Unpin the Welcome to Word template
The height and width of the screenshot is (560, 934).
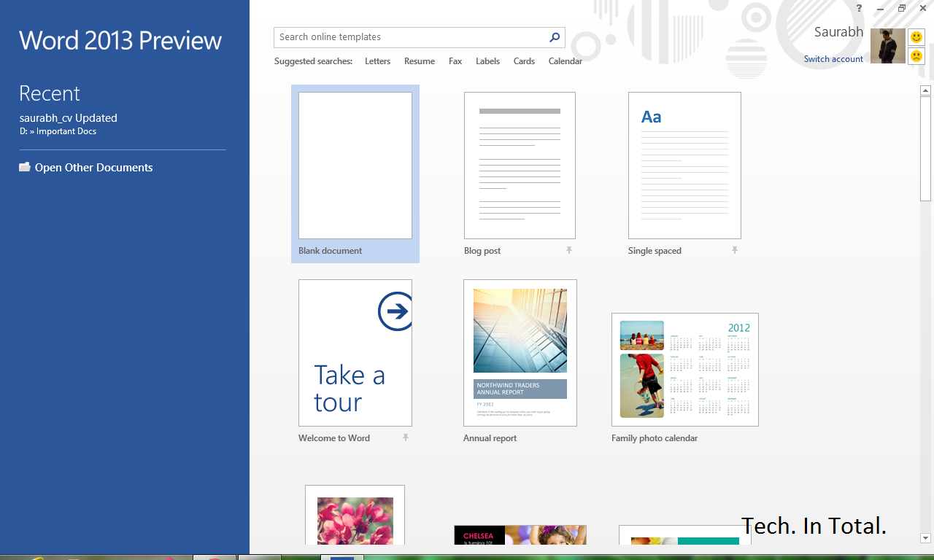[406, 437]
